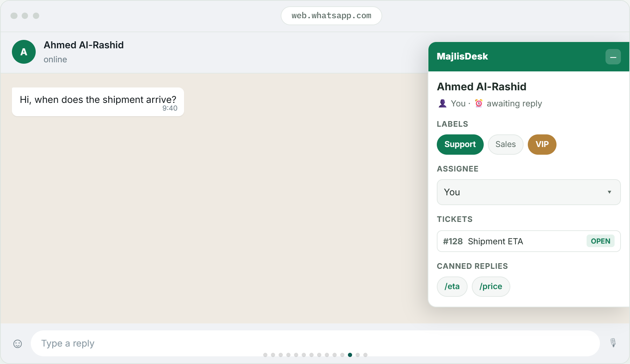Minimize the MajlisDesk panel

click(x=613, y=57)
